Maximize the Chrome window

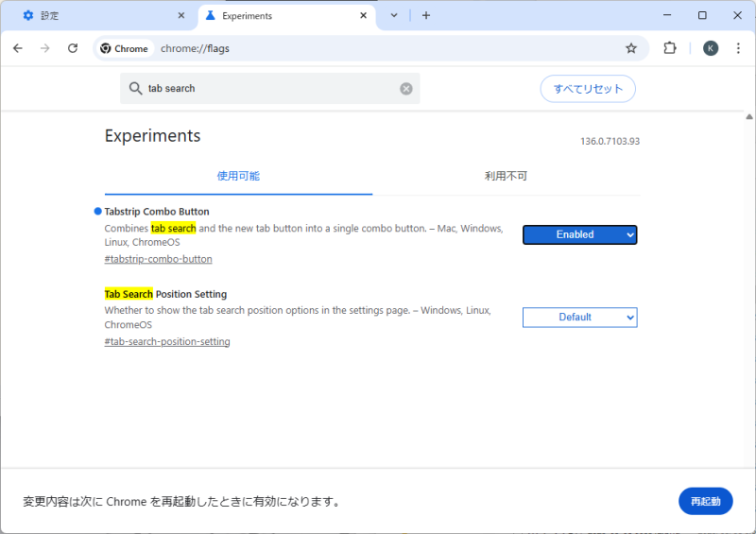tap(702, 15)
